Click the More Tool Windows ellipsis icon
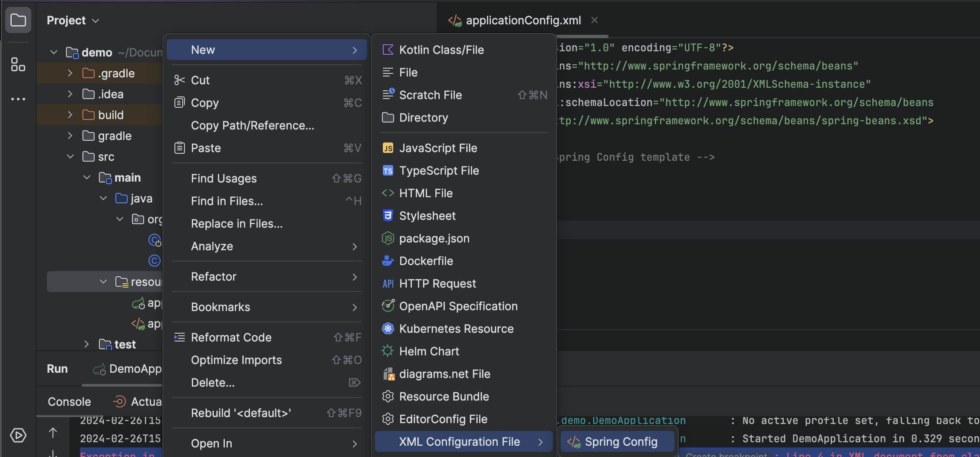This screenshot has width=980, height=457. coord(18,99)
